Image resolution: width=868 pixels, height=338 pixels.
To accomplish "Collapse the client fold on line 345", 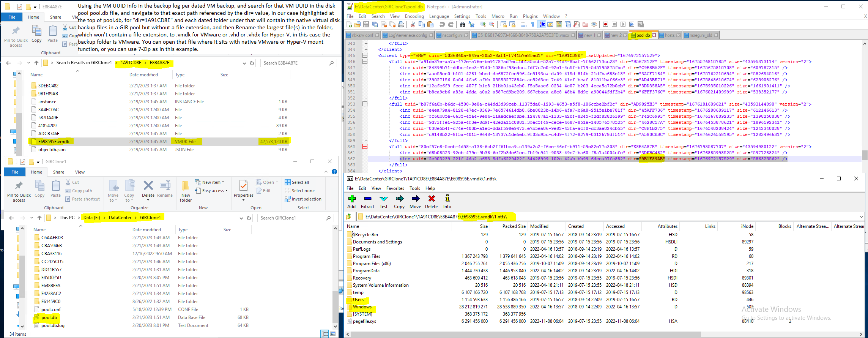I will coord(365,55).
